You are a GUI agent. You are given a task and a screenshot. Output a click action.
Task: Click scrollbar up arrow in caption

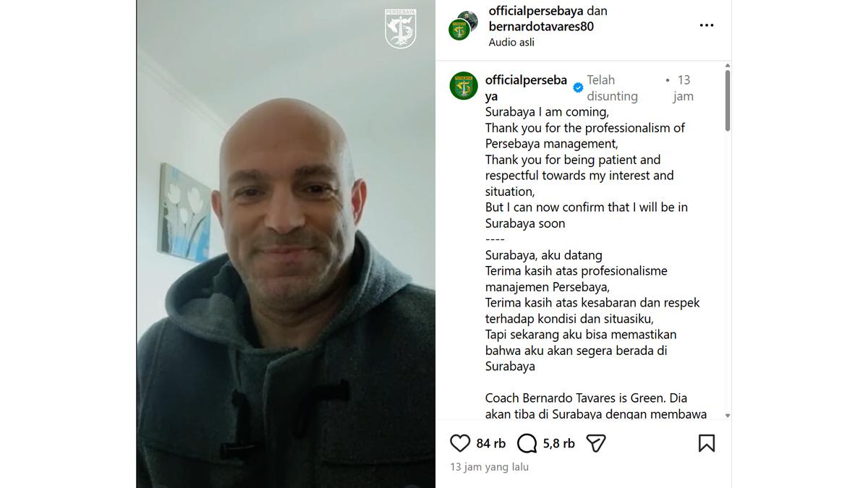coord(727,66)
